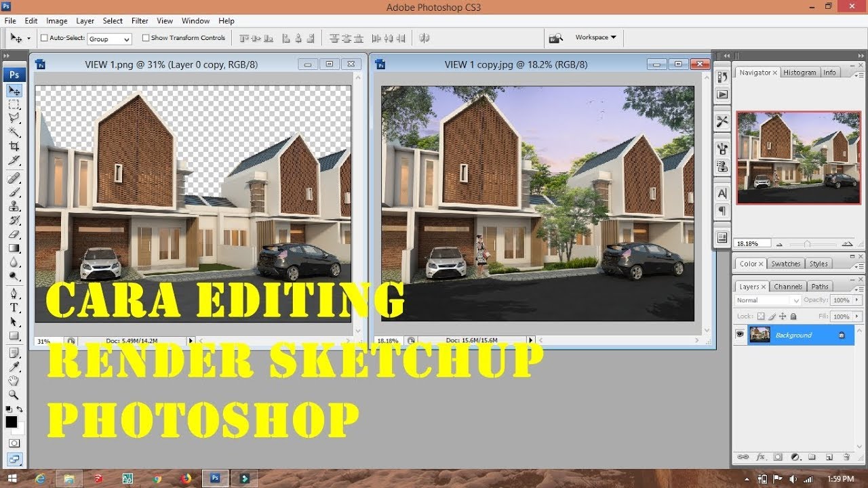
Task: Select the Polygonal Lasso tool
Action: (x=14, y=118)
